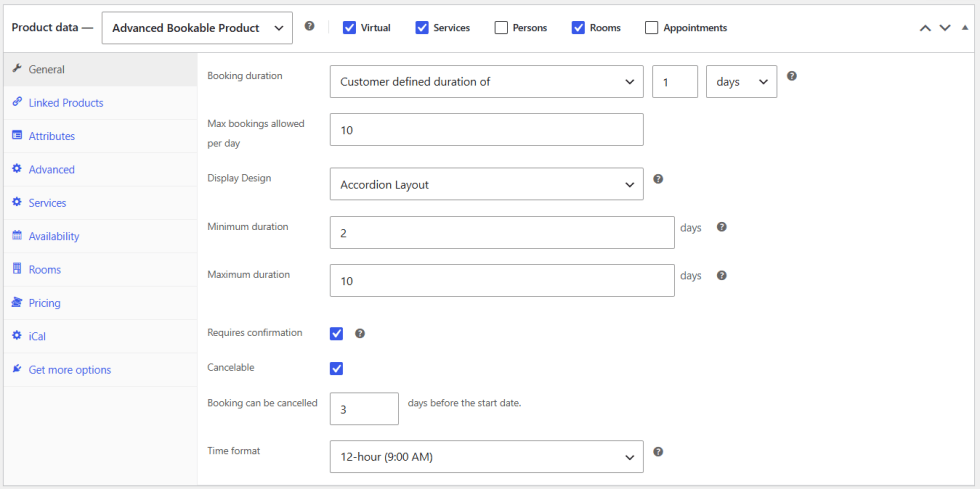Click the Booking duration help icon

pyautogui.click(x=792, y=76)
